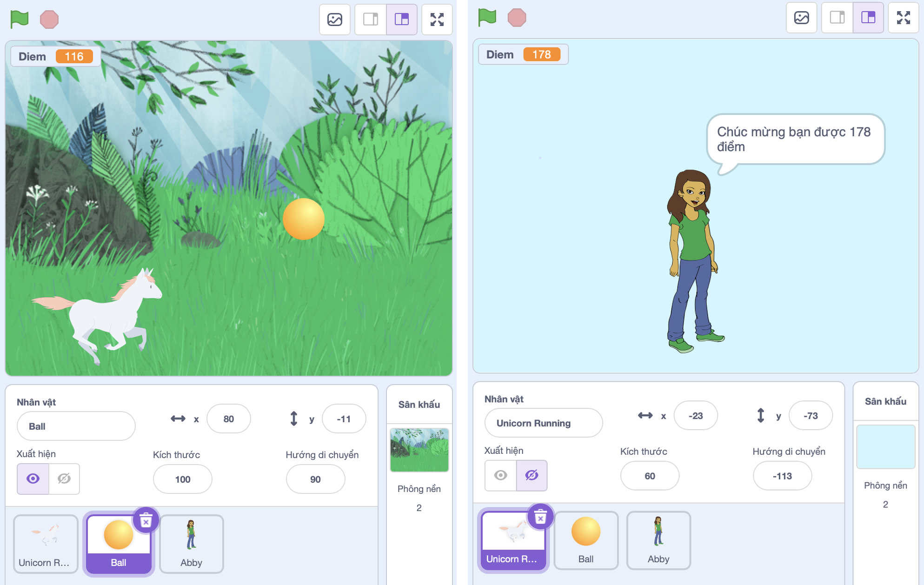This screenshot has height=585, width=924.
Task: Click the yellow ball on the stage
Action: pyautogui.click(x=303, y=219)
